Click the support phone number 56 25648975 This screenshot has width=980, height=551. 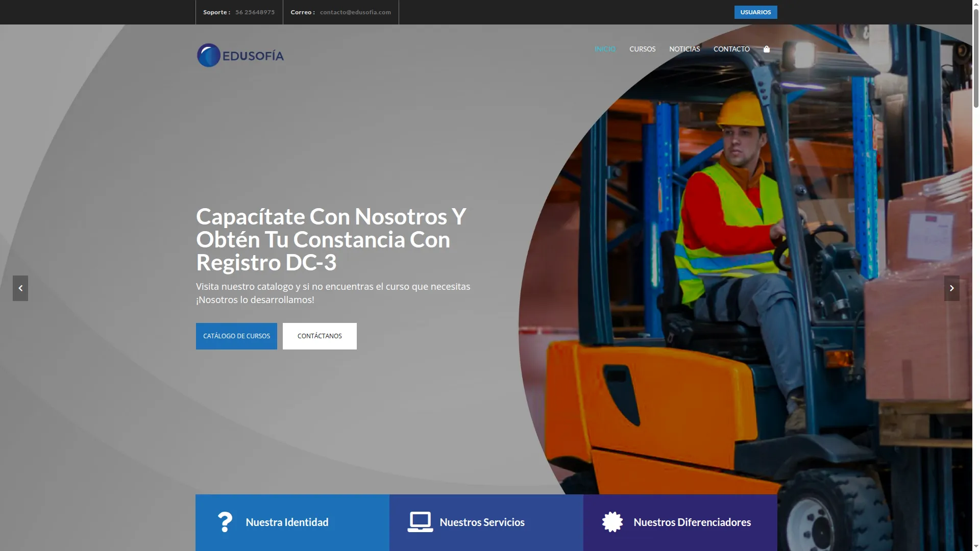pos(255,12)
